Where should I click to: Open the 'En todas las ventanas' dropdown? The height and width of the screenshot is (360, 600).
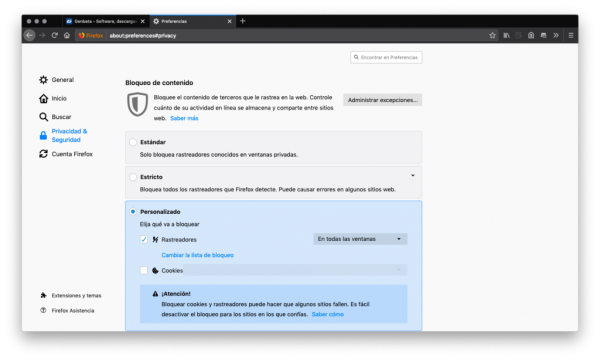click(360, 239)
